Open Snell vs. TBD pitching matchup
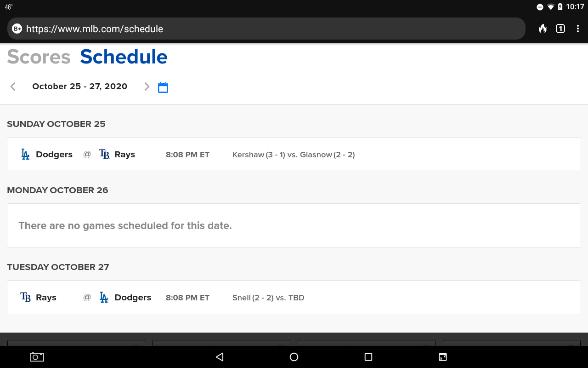Image resolution: width=588 pixels, height=368 pixels. click(268, 298)
